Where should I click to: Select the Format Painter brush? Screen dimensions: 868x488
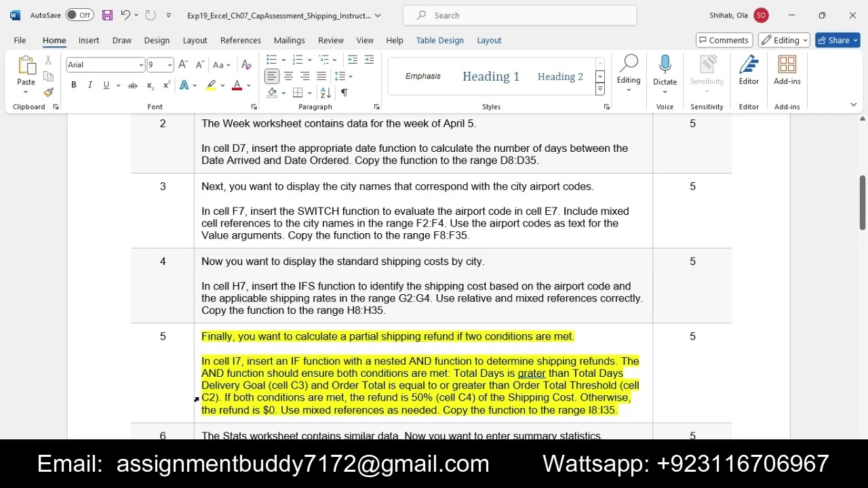click(48, 92)
